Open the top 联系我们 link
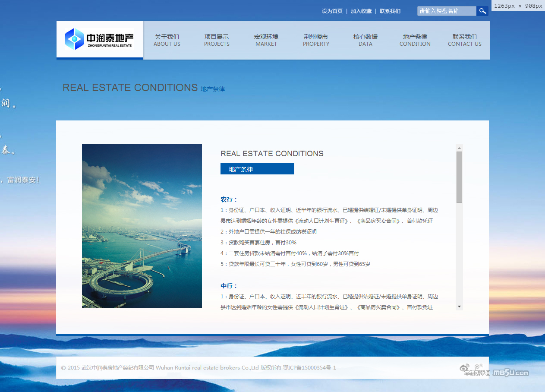This screenshot has width=545, height=392. coord(390,11)
